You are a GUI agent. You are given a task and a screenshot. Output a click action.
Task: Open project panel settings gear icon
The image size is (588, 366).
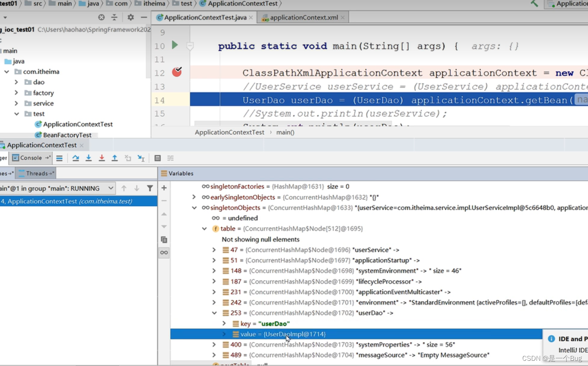(x=130, y=17)
